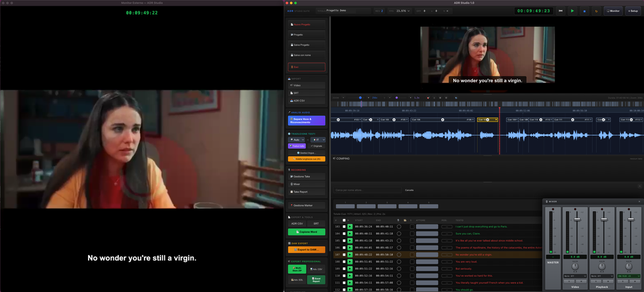Open Gestione Take
Viewport: 644px width, 292px height.
(307, 176)
